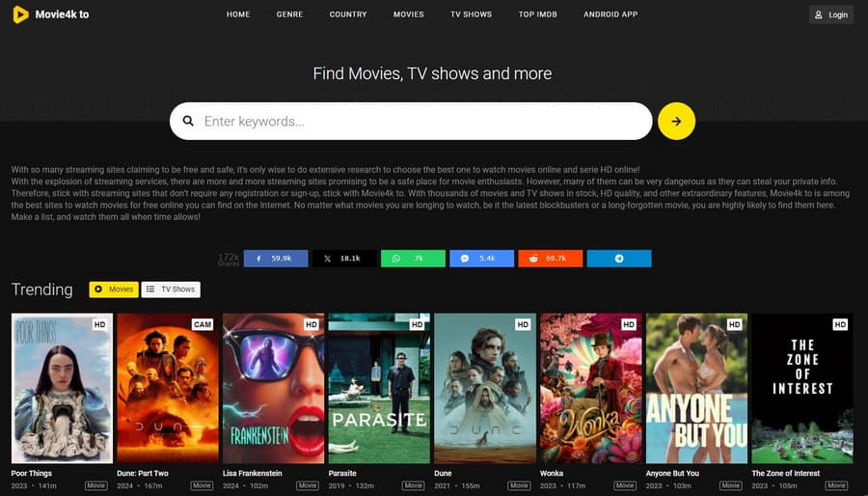Screen dimensions: 868x496
Task: Click HD badge on Wonka poster
Action: pyautogui.click(x=628, y=325)
